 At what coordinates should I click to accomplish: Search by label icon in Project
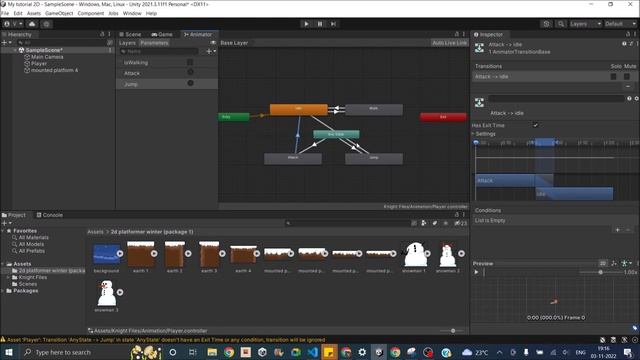[x=435, y=223]
